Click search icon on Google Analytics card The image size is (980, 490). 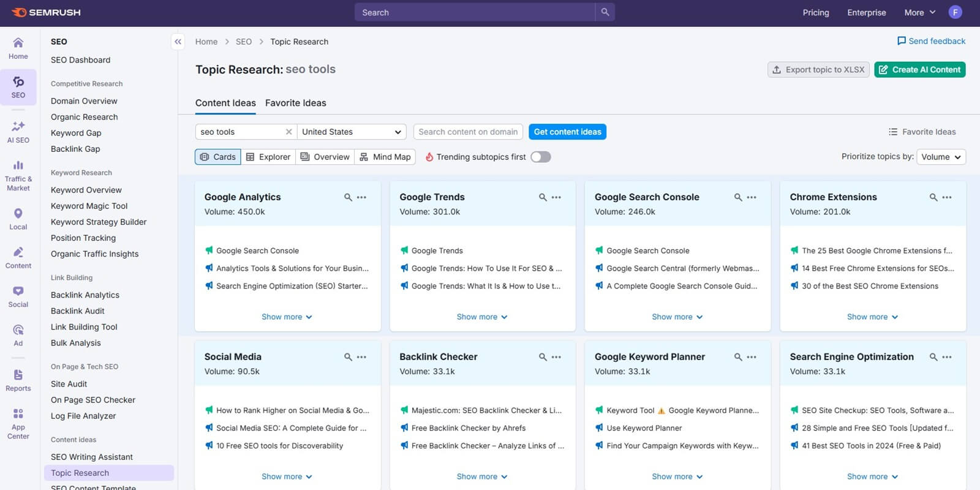[348, 197]
